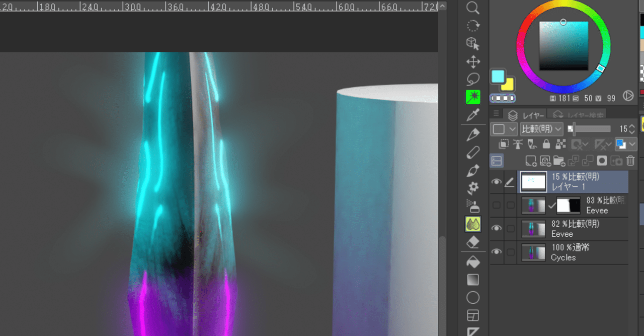644x336 pixels.
Task: Create a new layer folder
Action: tap(559, 161)
